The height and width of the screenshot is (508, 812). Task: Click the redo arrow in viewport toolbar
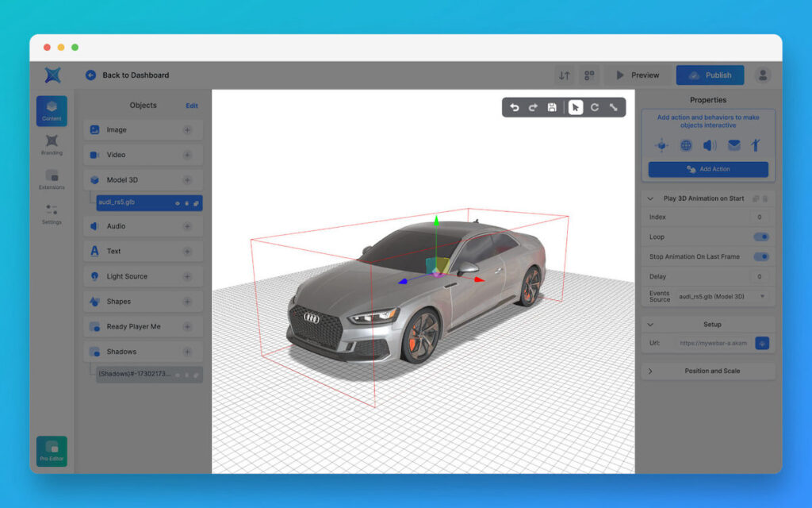click(x=533, y=107)
